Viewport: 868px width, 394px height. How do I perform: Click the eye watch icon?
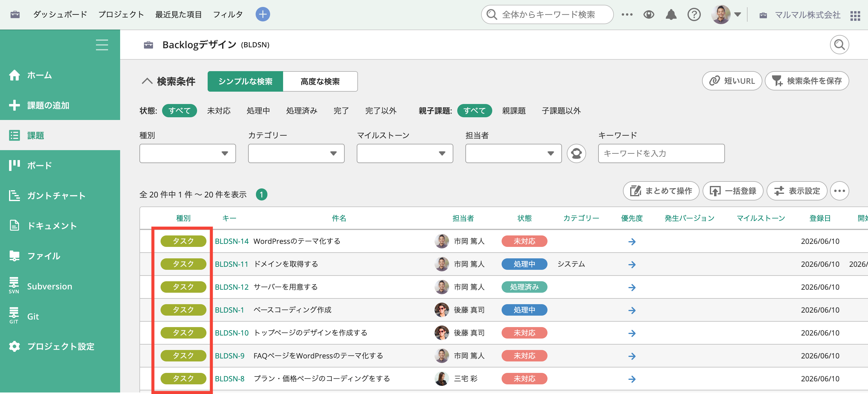point(649,14)
